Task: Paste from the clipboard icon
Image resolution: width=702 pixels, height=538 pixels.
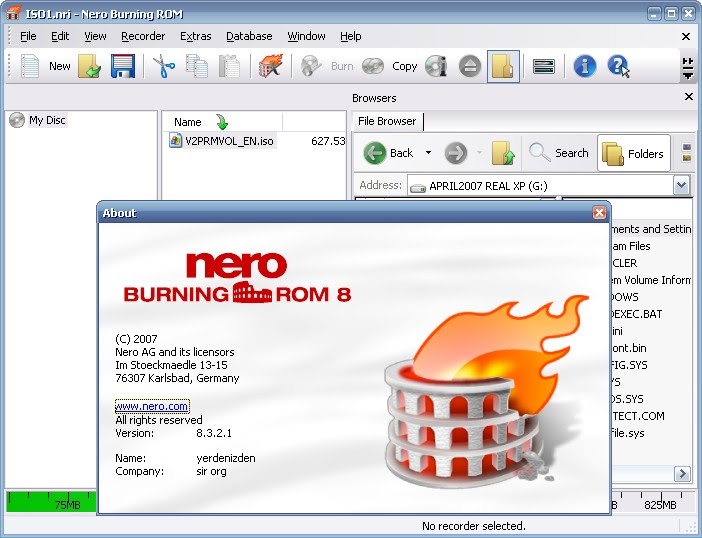Action: [229, 66]
